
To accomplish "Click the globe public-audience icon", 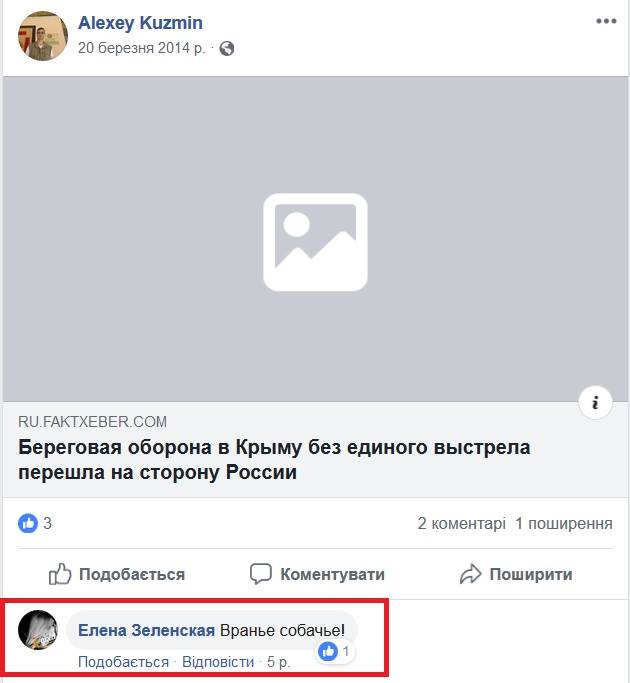I will (227, 48).
